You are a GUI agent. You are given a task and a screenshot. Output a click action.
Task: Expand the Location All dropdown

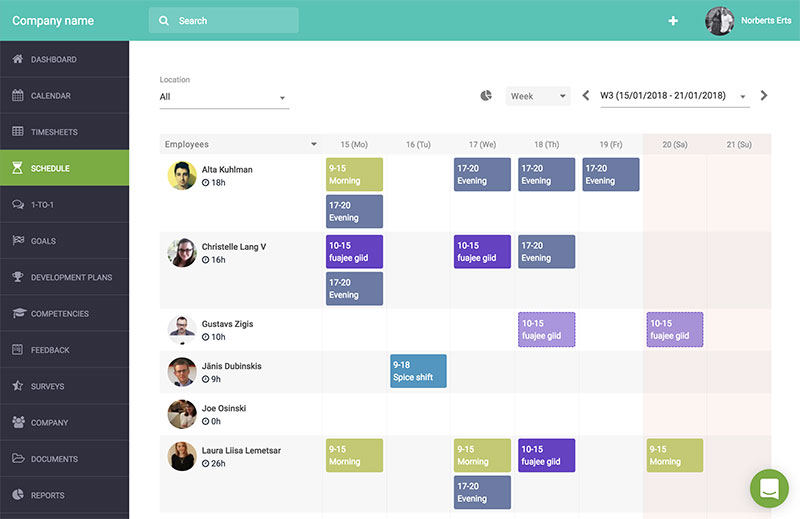tap(224, 97)
